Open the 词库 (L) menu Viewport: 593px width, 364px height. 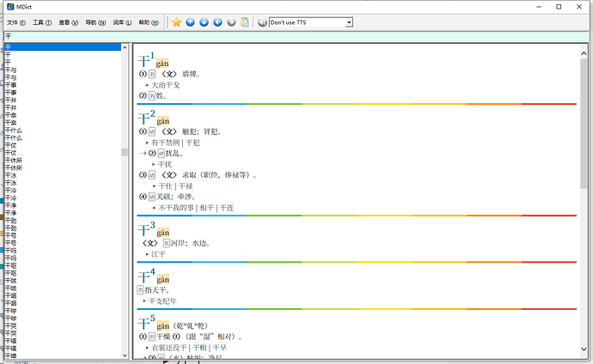(x=122, y=22)
